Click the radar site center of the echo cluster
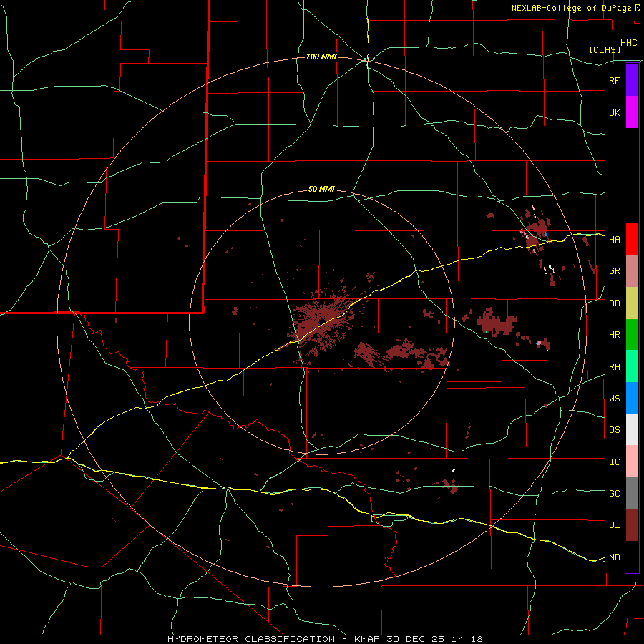The height and width of the screenshot is (644, 644). pos(321,321)
